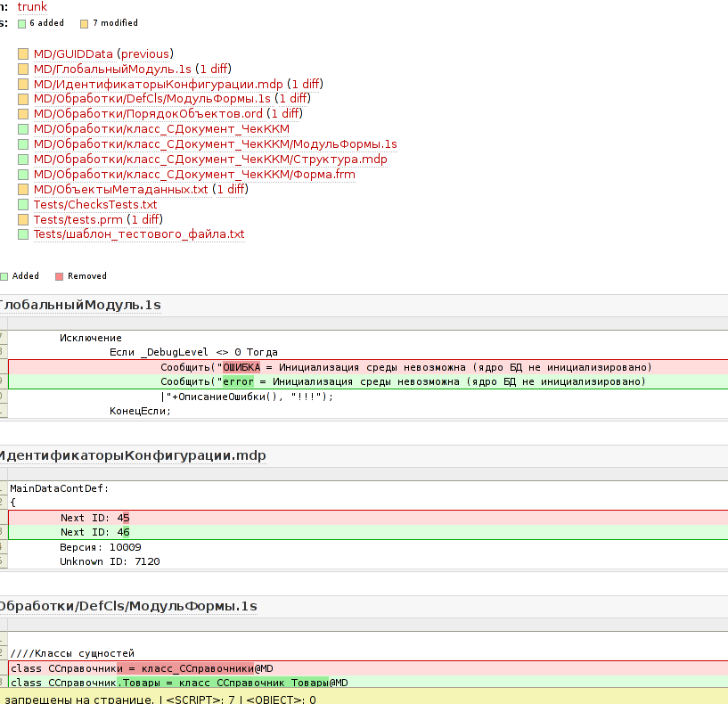728x704 pixels.
Task: Click the added icon beside Структура.mdp
Action: click(23, 160)
